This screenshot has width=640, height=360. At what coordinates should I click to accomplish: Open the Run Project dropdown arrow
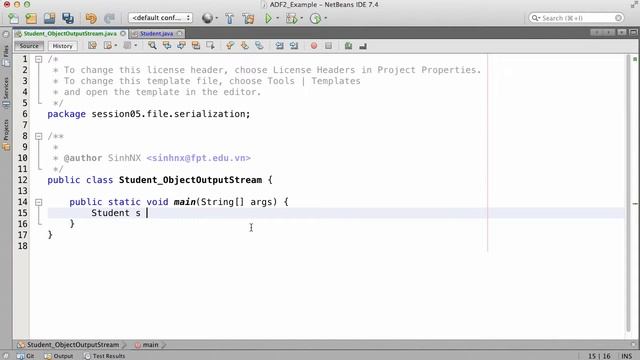point(278,18)
